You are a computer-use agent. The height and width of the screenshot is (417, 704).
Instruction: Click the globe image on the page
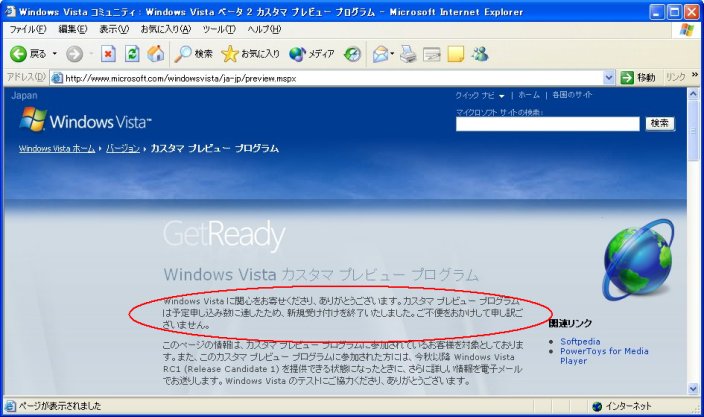click(638, 259)
